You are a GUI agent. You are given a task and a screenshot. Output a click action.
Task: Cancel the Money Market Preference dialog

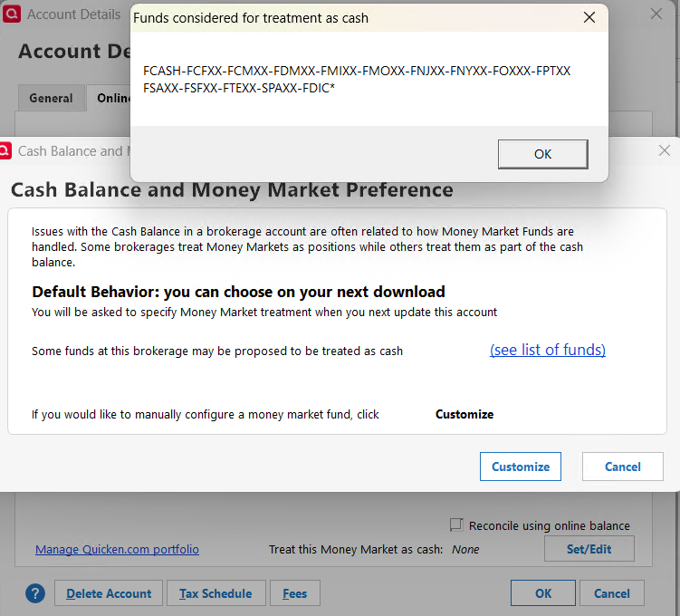pyautogui.click(x=622, y=467)
